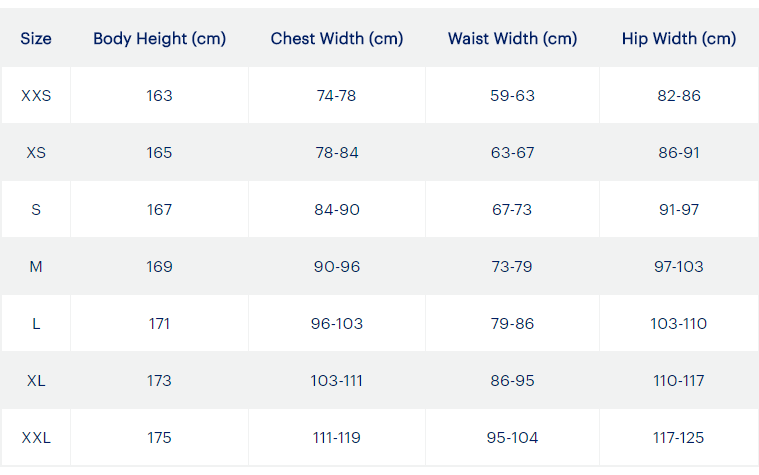Image resolution: width=759 pixels, height=475 pixels.
Task: Click the Size column header
Action: click(x=36, y=39)
